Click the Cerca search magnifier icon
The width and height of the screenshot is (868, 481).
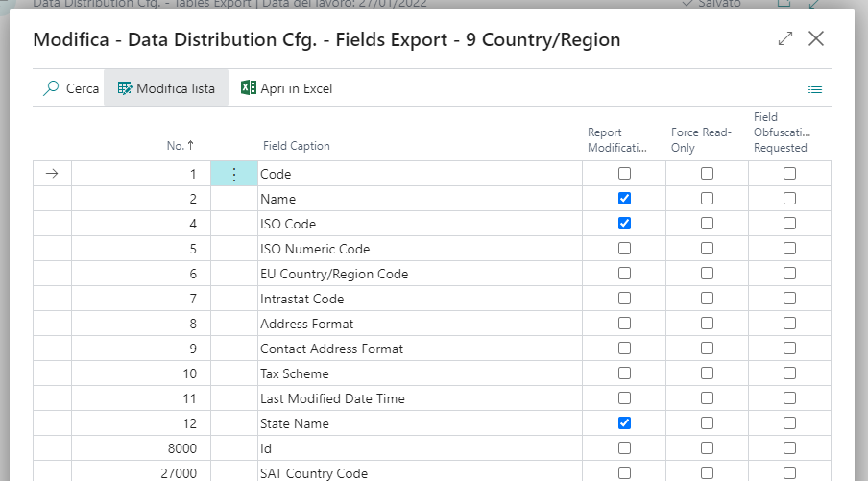[x=51, y=88]
